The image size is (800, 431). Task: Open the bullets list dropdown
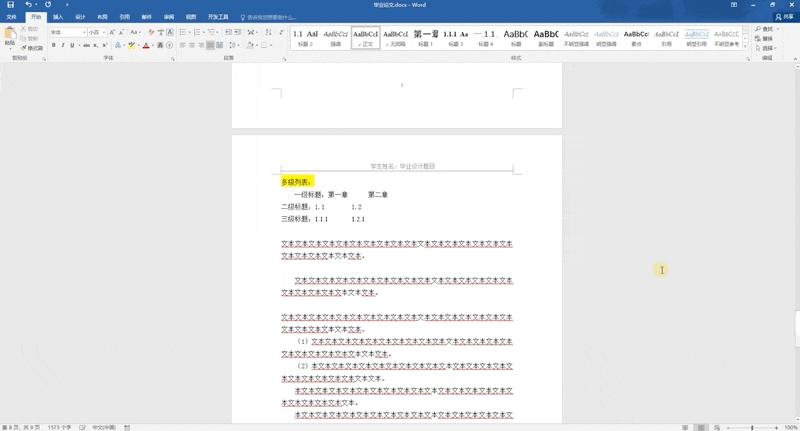coord(189,32)
